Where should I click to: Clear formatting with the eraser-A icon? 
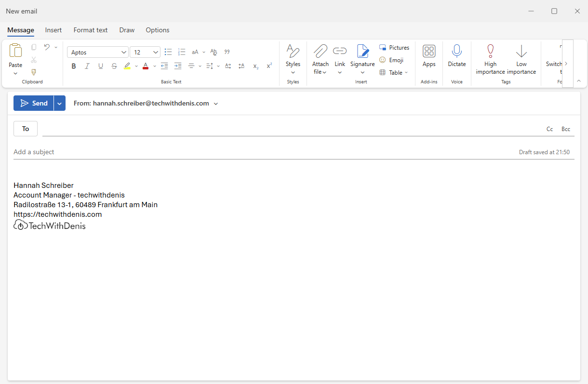tap(214, 52)
